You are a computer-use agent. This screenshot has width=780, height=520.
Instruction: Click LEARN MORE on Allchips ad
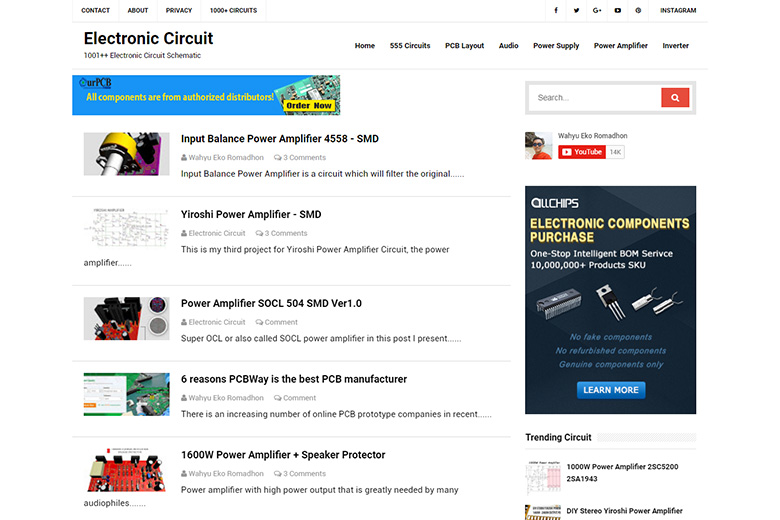(x=611, y=390)
